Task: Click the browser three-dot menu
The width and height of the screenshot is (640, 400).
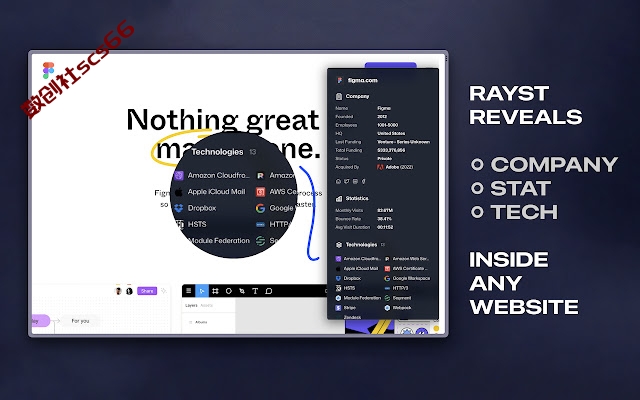Action: coord(446,59)
